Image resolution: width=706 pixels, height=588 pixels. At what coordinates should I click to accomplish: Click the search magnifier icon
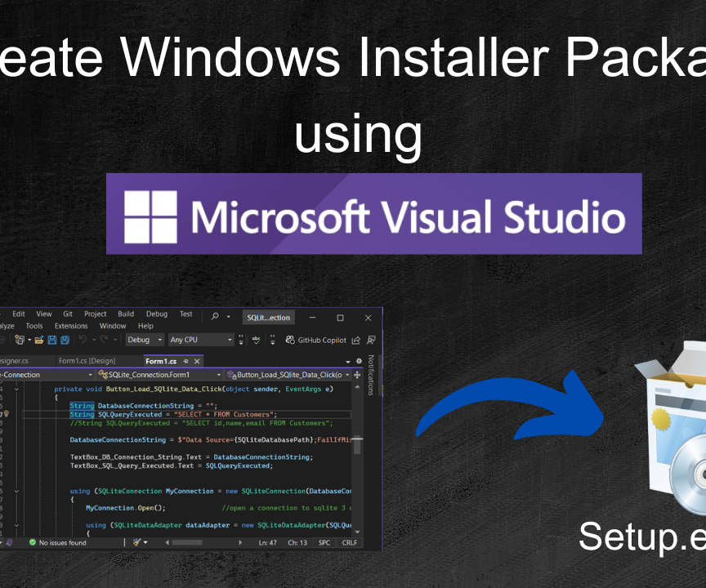215,316
